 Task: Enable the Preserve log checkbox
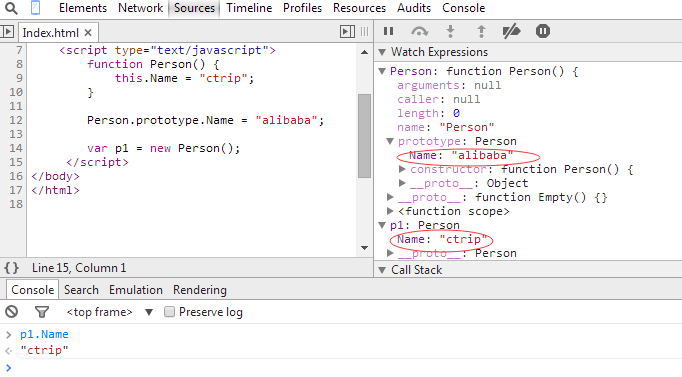pyautogui.click(x=169, y=312)
